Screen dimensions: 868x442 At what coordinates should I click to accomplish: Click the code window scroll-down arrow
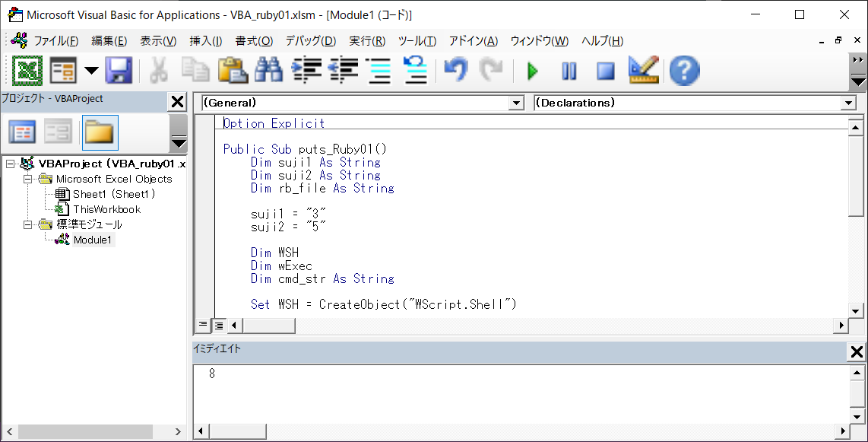pos(855,311)
